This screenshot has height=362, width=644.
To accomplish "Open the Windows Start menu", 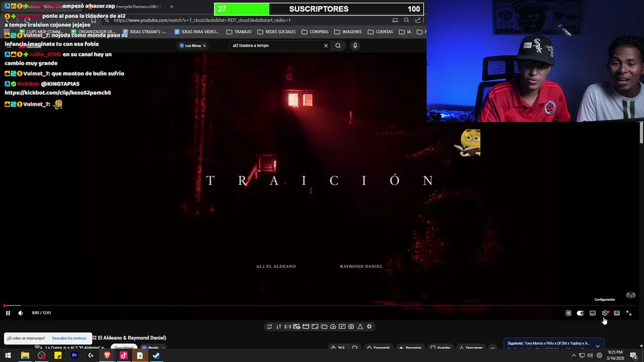I will tap(8, 356).
